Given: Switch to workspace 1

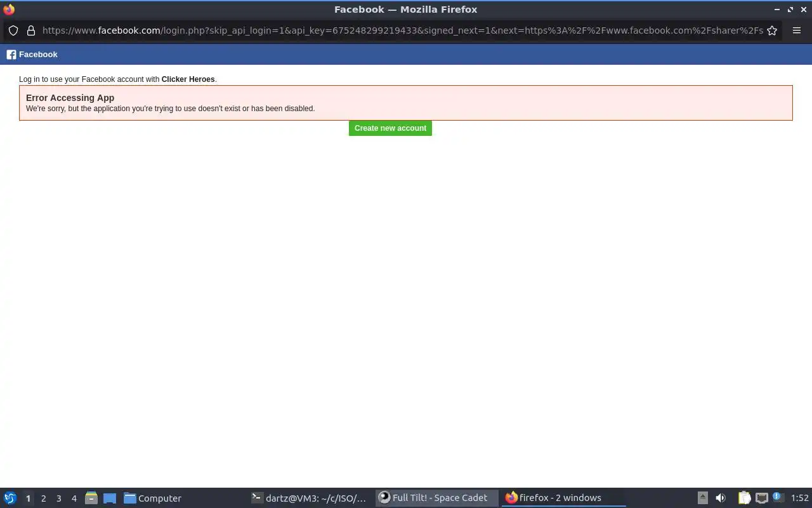Looking at the screenshot, I should tap(28, 498).
